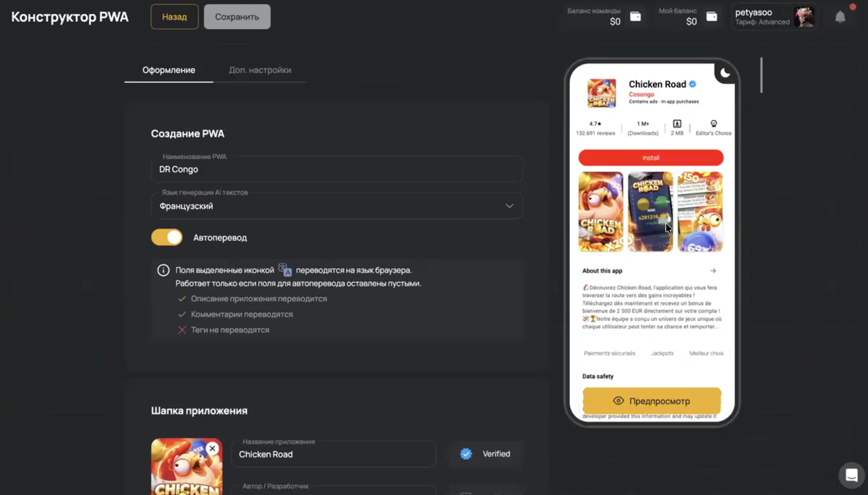The image size is (868, 495).
Task: Open the support chat widget icon
Action: click(851, 475)
